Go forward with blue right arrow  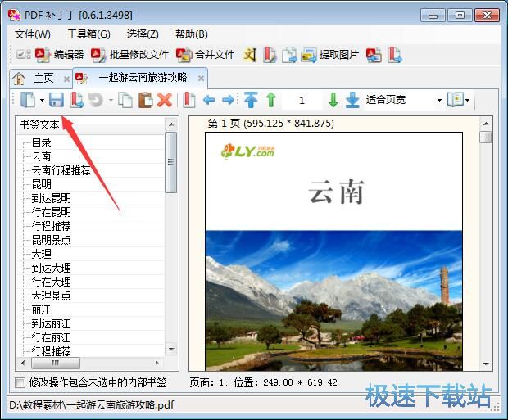click(228, 100)
